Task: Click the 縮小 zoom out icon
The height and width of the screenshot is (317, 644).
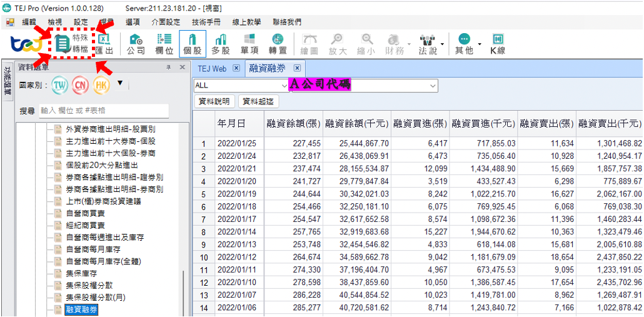Action: (366, 44)
